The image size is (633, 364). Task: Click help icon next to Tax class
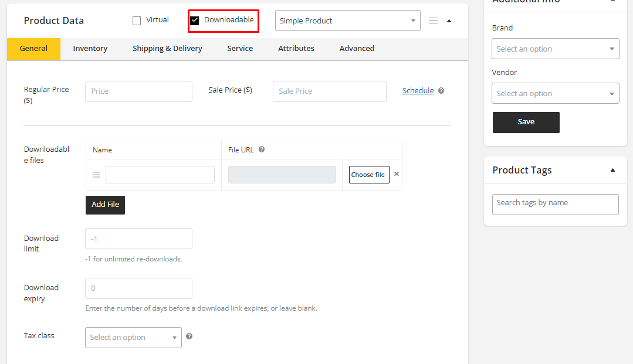pos(189,336)
